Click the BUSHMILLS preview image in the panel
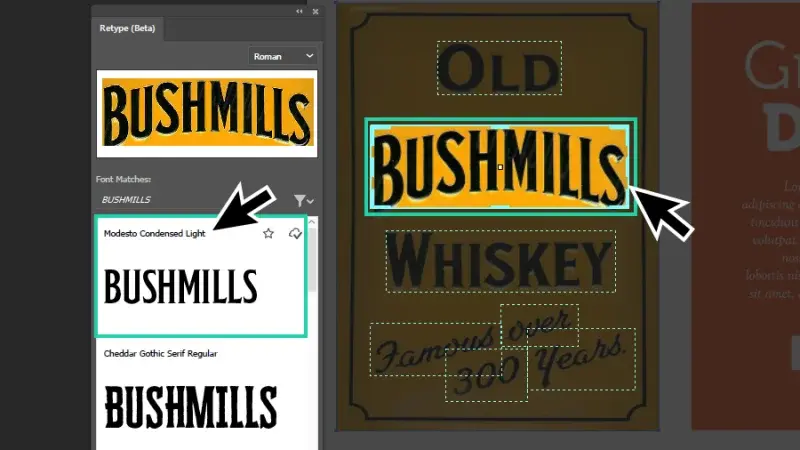The width and height of the screenshot is (800, 450). [206, 112]
